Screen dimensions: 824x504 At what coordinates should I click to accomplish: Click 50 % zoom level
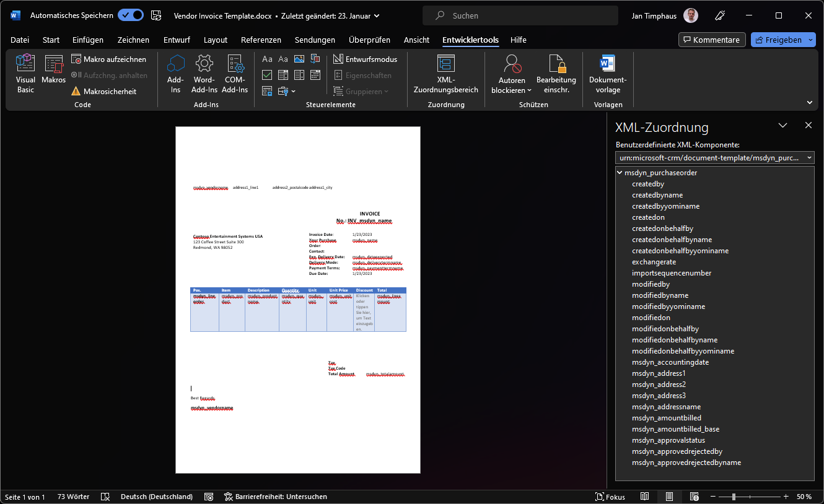pyautogui.click(x=804, y=497)
